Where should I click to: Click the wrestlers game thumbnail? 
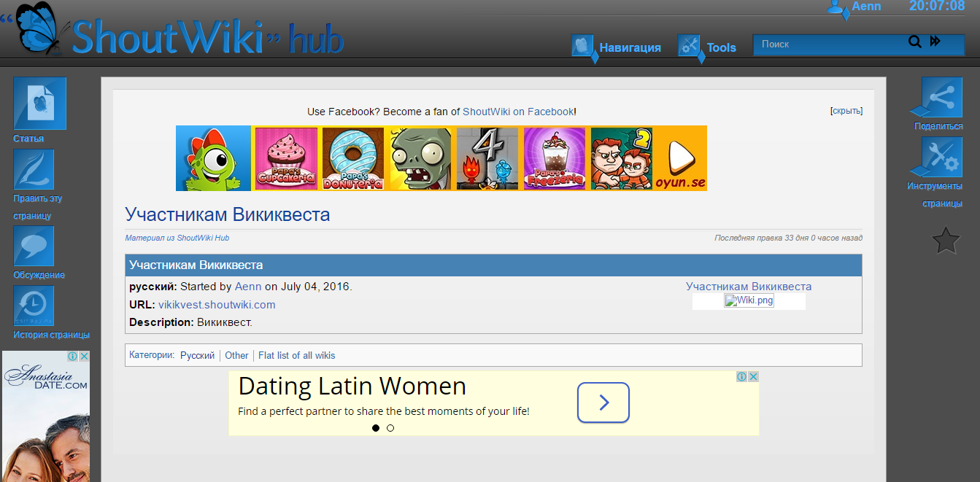622,158
